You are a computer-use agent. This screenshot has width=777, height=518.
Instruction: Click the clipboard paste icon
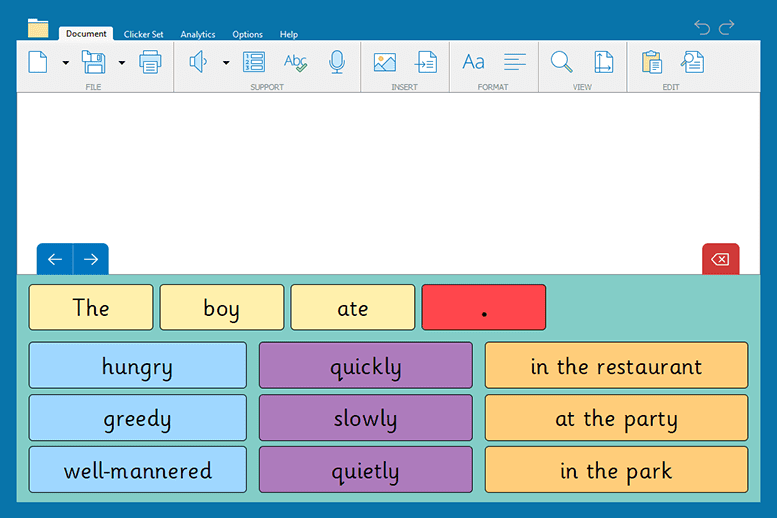(x=652, y=62)
